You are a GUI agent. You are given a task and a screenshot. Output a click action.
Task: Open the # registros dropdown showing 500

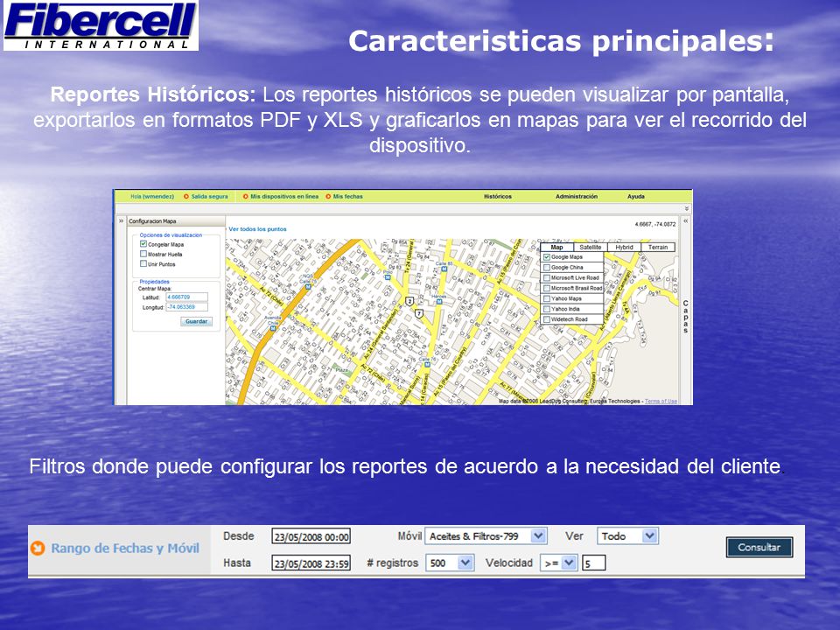pyautogui.click(x=450, y=563)
